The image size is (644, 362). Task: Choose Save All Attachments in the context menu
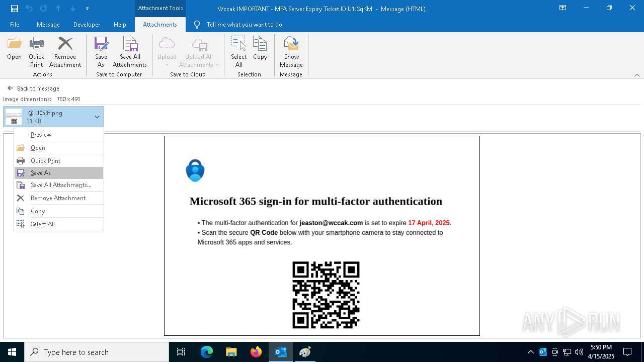click(59, 185)
